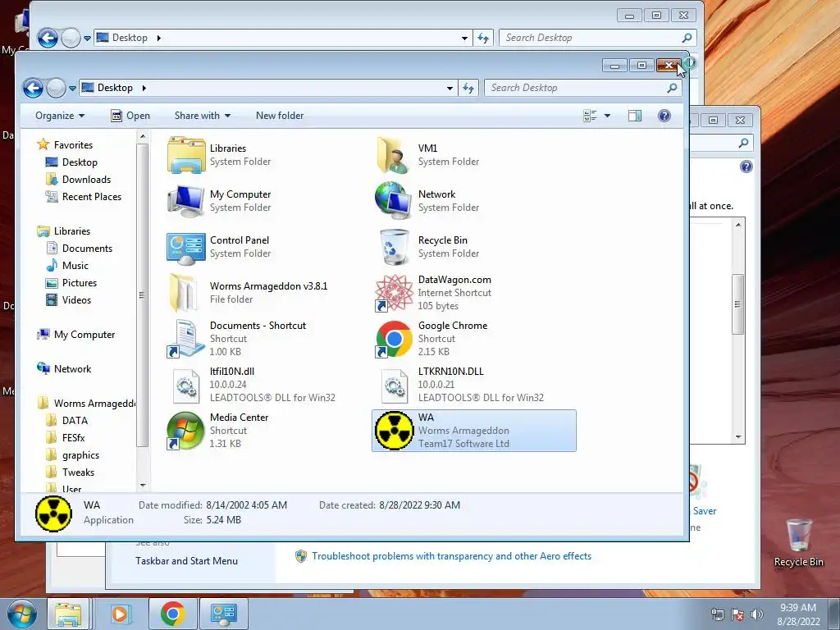The image size is (840, 630).
Task: Click the volume speaker tray icon
Action: coord(756,614)
